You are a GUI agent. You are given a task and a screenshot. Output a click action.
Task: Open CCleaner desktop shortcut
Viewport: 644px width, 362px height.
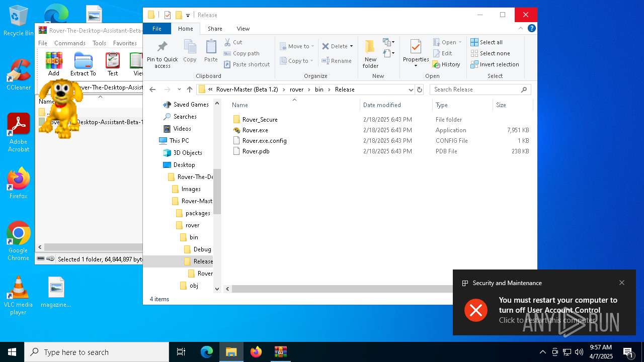(19, 75)
